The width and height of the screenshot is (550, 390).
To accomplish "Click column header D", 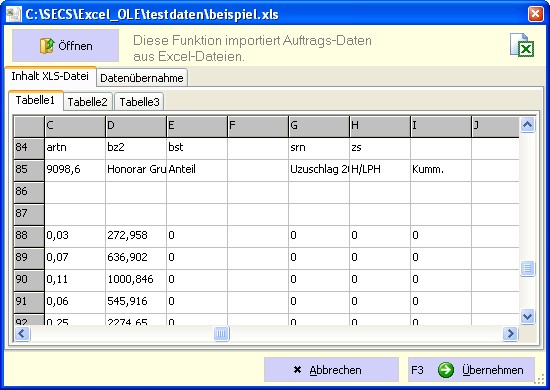I will pos(136,126).
